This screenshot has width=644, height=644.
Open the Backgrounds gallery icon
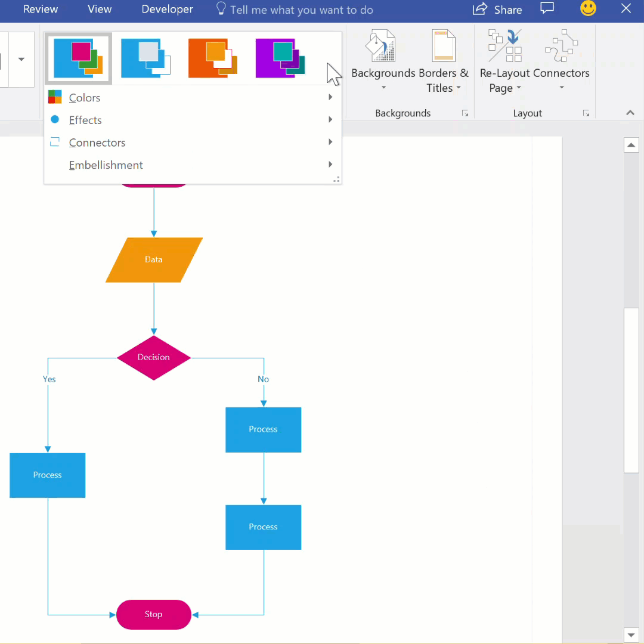coord(380,45)
